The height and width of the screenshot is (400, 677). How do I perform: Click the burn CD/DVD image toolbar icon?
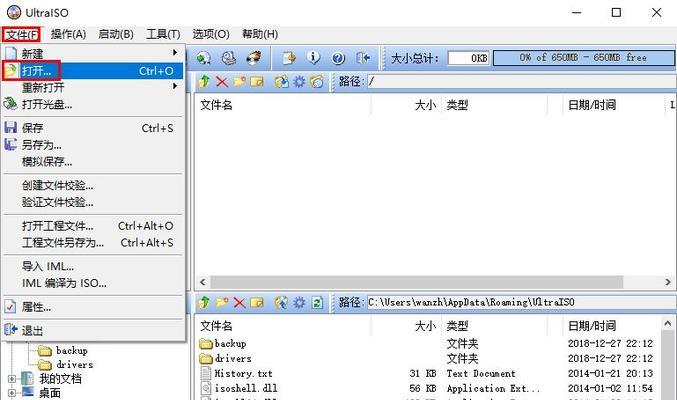tap(229, 57)
